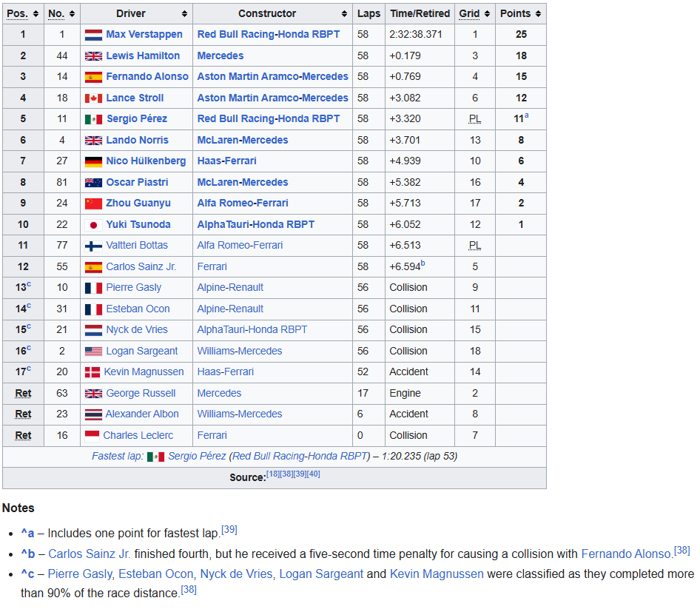Open Logan Sargeant link in note c
Image resolution: width=700 pixels, height=612 pixels.
click(x=321, y=574)
